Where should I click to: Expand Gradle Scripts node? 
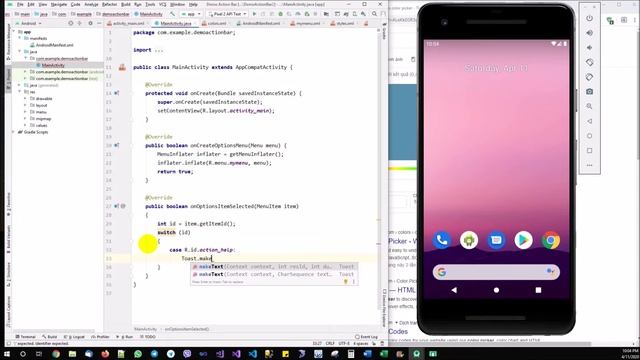click(x=14, y=132)
